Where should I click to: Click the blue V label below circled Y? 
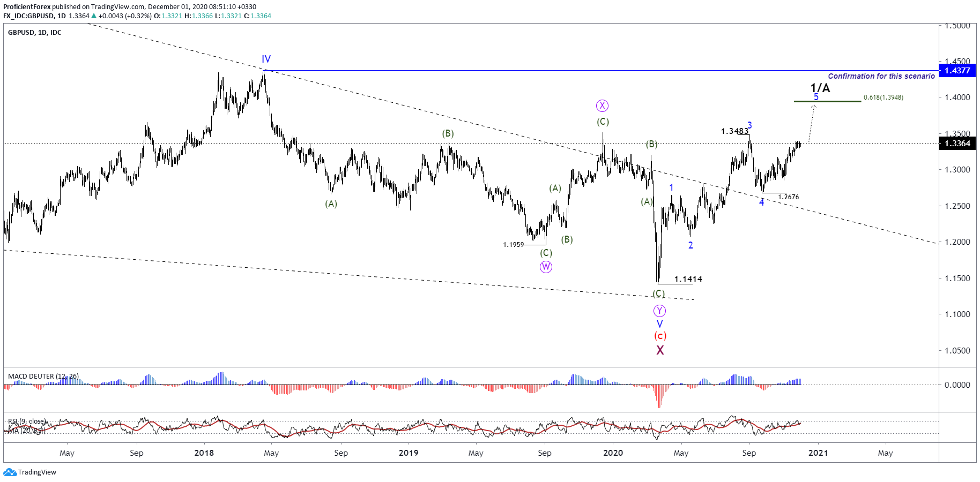point(660,324)
